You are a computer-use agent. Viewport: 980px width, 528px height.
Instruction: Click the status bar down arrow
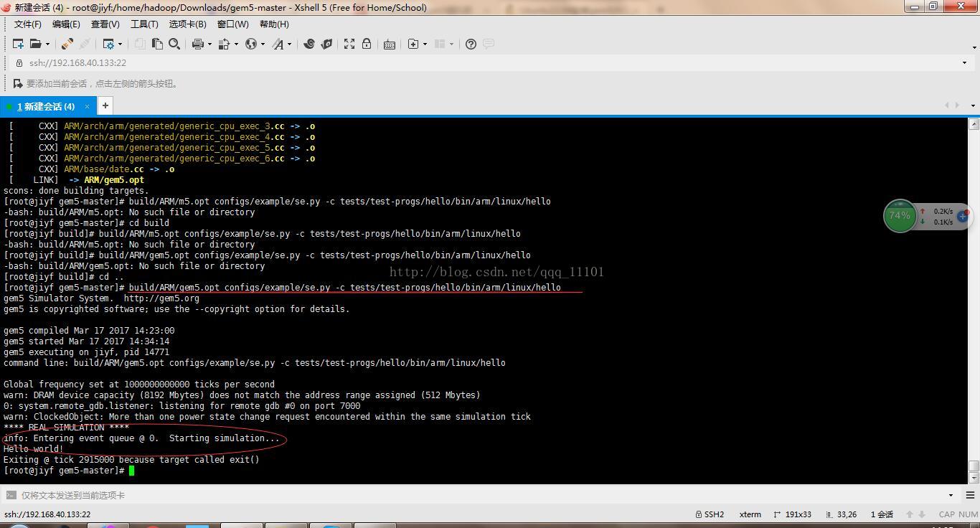pos(922,514)
